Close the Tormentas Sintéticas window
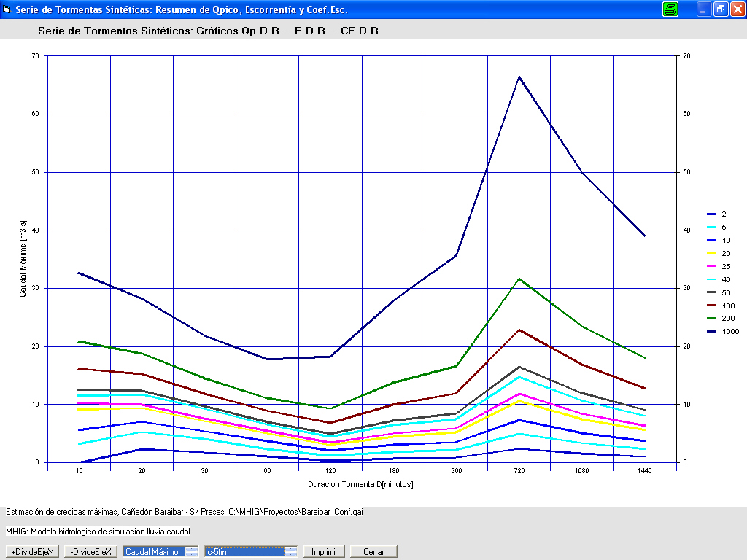The image size is (747, 560). (x=738, y=9)
